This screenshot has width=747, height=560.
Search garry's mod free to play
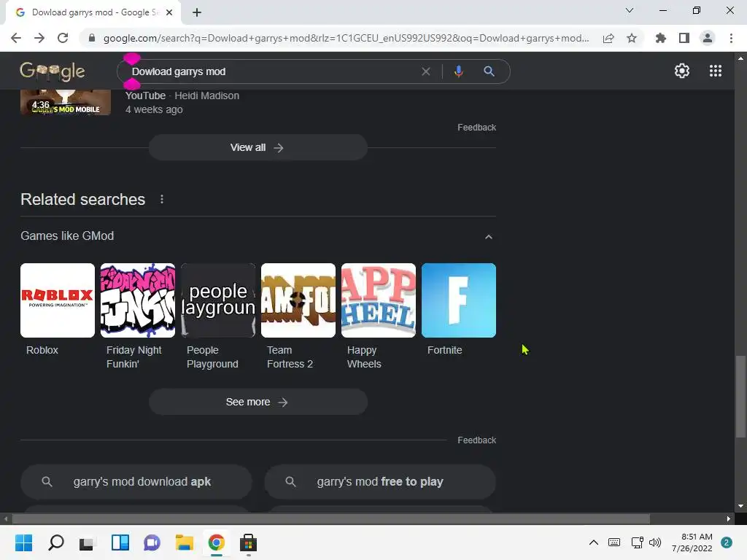(379, 481)
